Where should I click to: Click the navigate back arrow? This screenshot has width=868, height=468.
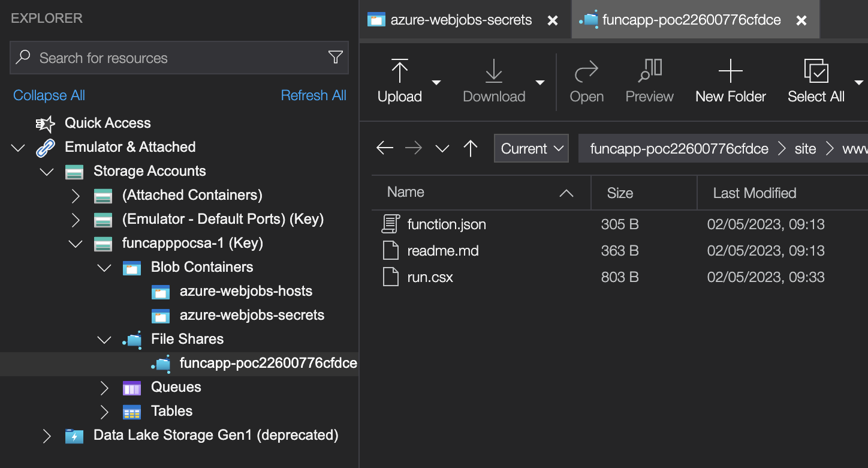384,148
